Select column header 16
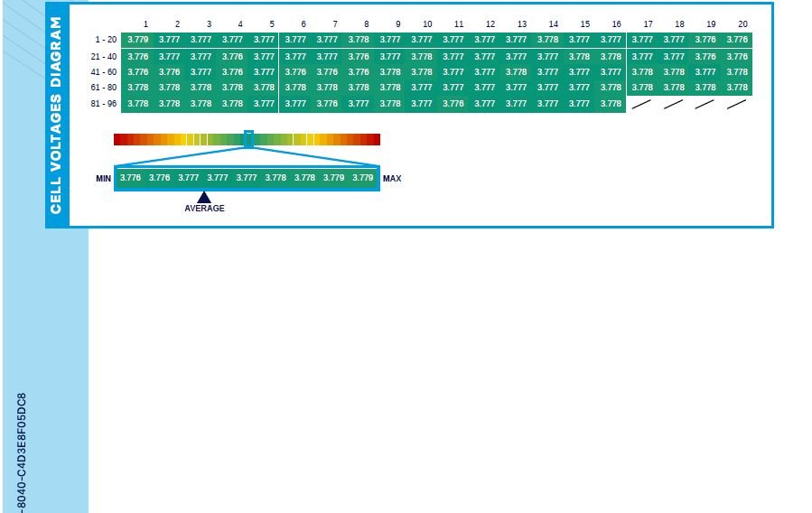 click(x=616, y=24)
